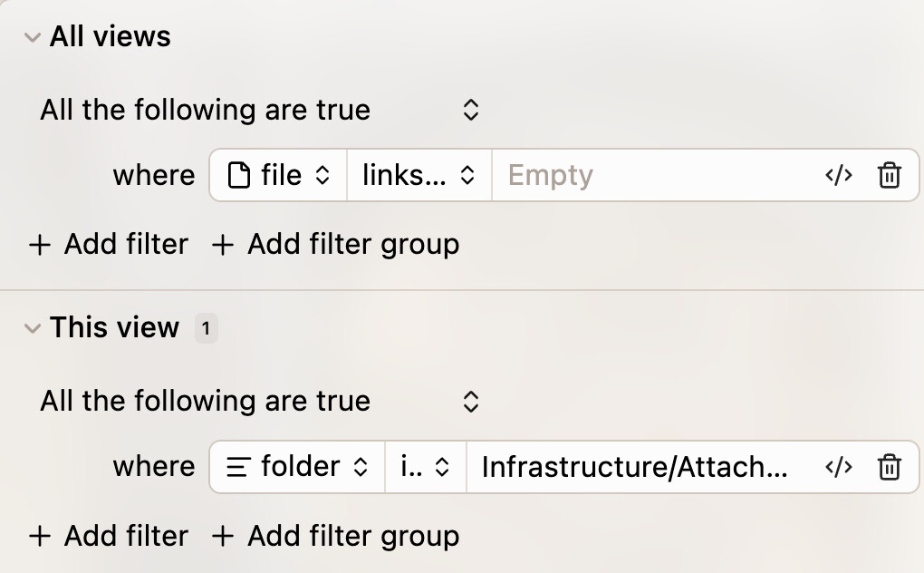Click plus icon beside This view Add filter group
The image size is (924, 573).
(222, 536)
